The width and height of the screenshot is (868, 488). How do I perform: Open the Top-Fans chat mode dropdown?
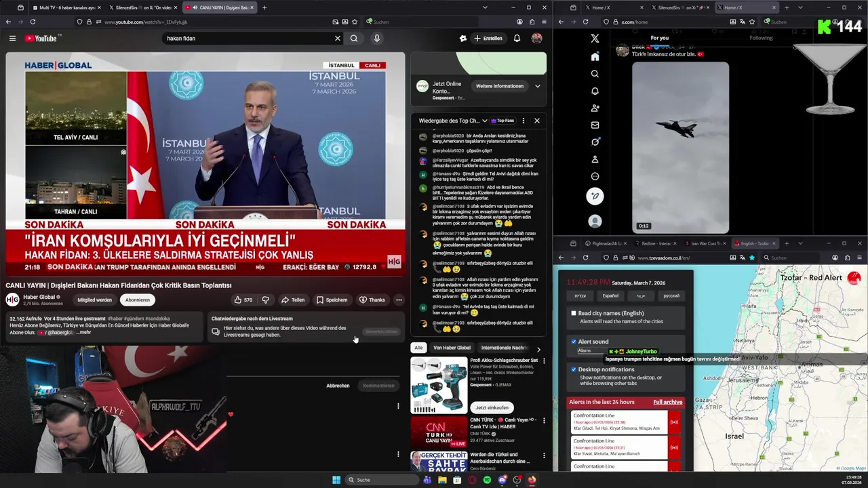point(502,121)
